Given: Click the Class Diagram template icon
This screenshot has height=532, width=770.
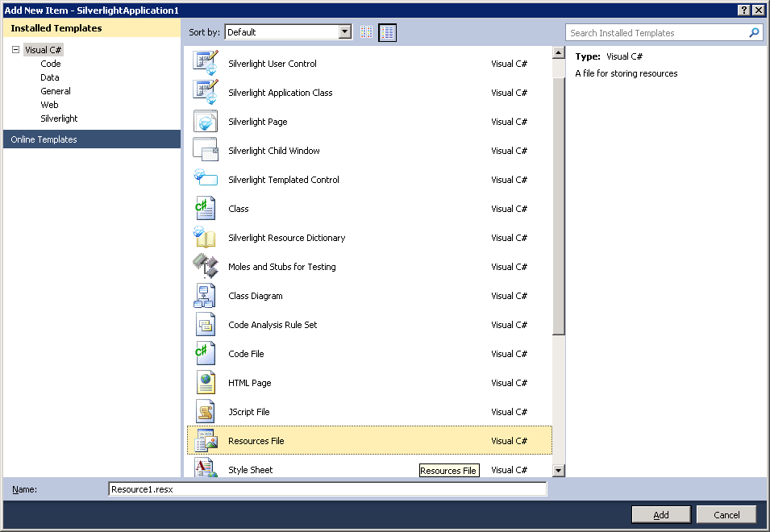Looking at the screenshot, I should pyautogui.click(x=204, y=296).
